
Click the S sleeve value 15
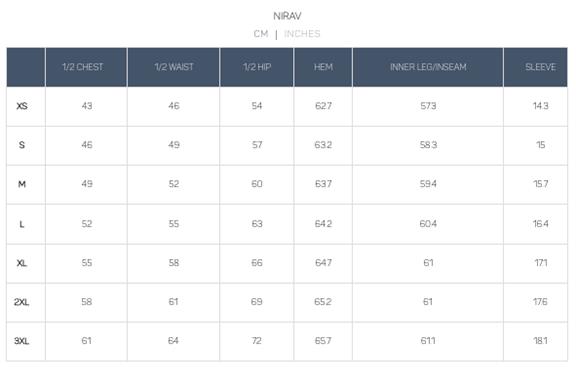coord(540,145)
